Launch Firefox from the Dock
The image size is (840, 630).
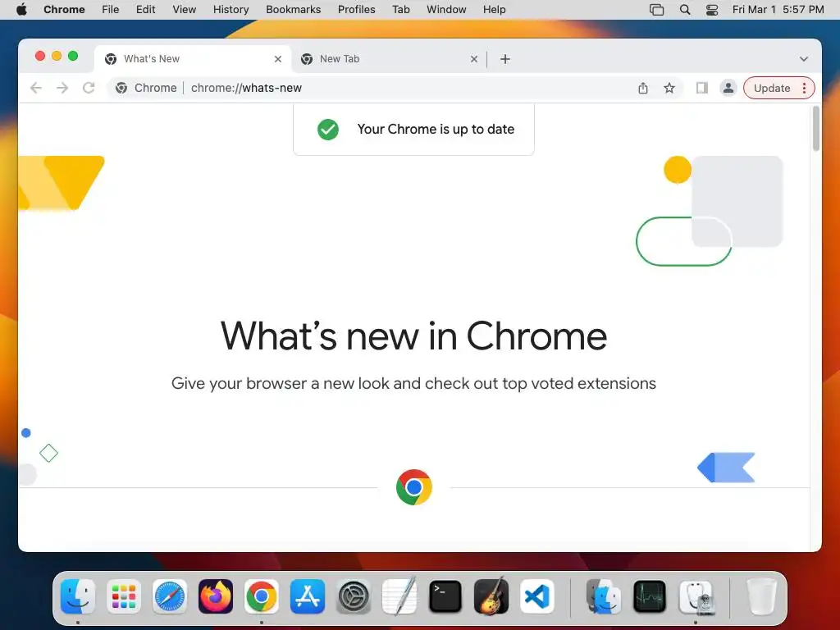coord(216,596)
